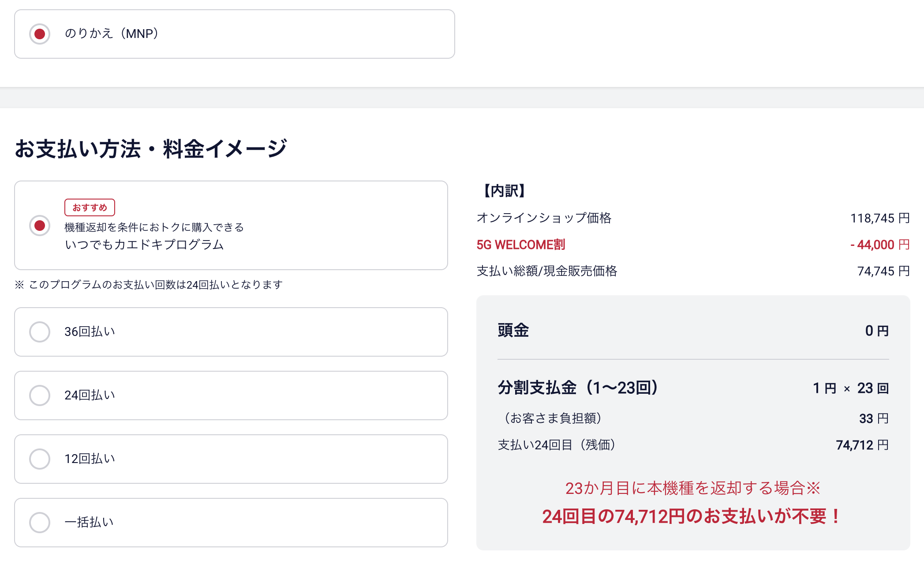The width and height of the screenshot is (924, 561).
Task: Pick the 24回払い installment option
Action: (x=40, y=395)
